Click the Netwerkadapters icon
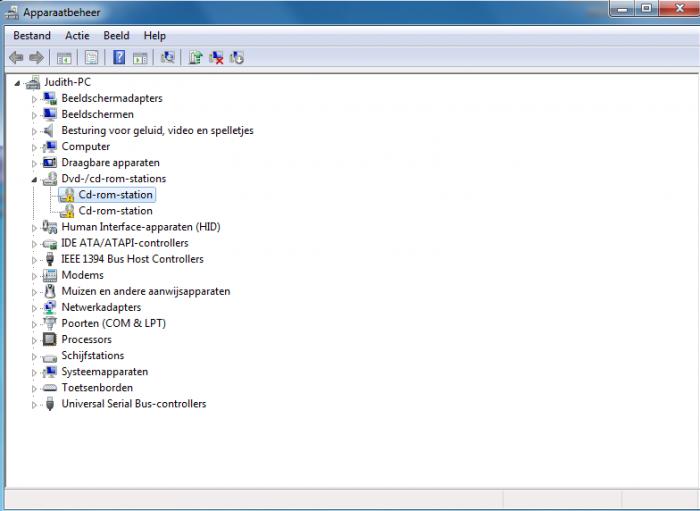The width and height of the screenshot is (700, 511). click(50, 307)
